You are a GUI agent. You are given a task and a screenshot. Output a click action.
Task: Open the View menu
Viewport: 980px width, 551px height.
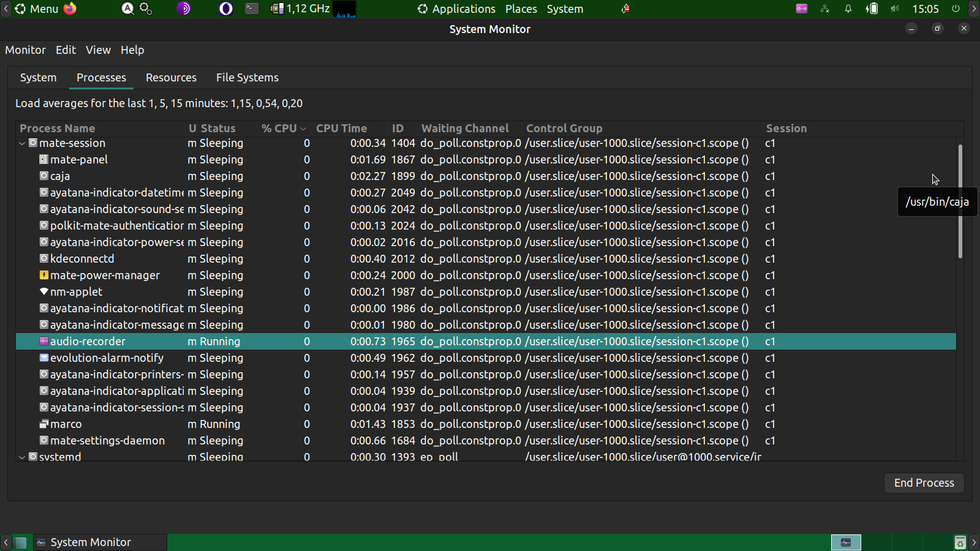98,50
